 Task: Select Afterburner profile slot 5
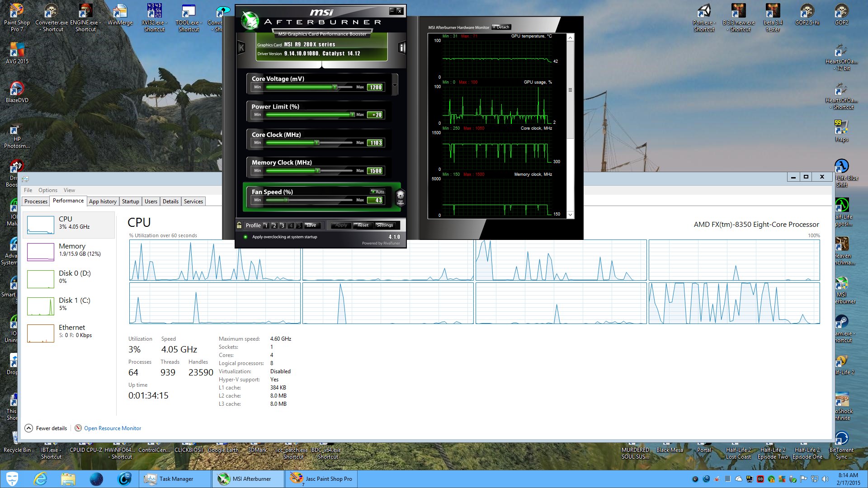299,225
